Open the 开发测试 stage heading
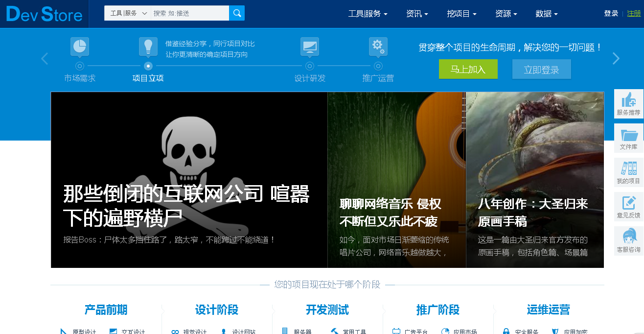 (x=327, y=310)
